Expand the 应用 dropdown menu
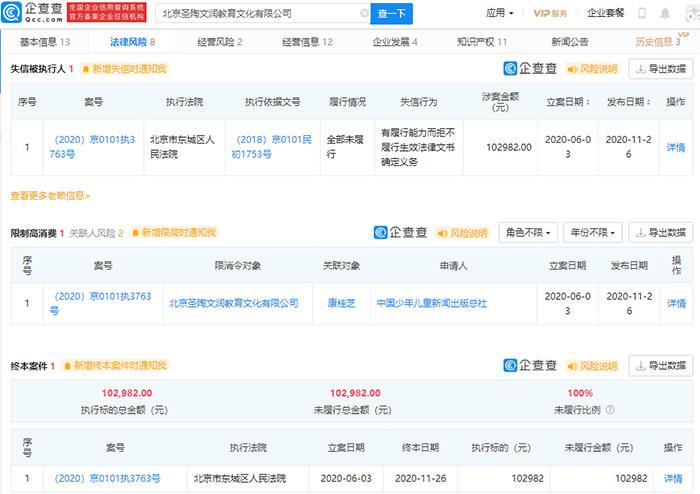700x494 pixels. (x=499, y=14)
